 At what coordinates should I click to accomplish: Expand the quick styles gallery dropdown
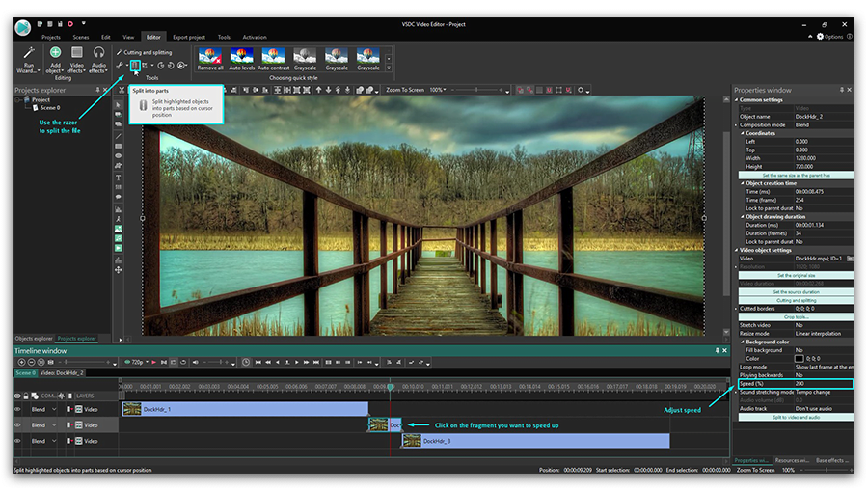point(389,68)
